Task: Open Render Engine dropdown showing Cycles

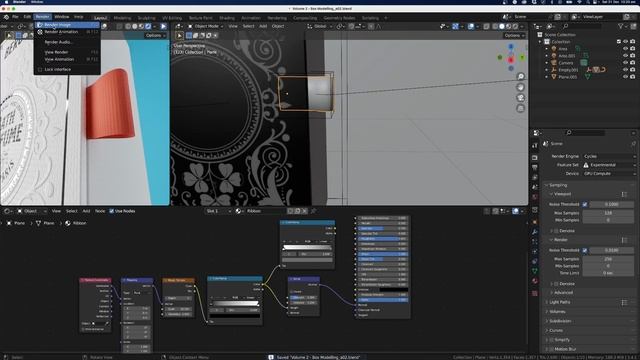Action: click(609, 156)
